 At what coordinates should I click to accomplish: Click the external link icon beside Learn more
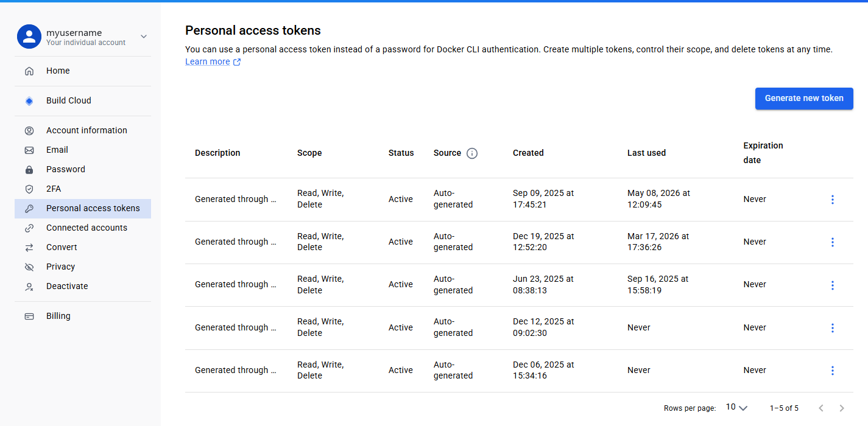point(237,62)
